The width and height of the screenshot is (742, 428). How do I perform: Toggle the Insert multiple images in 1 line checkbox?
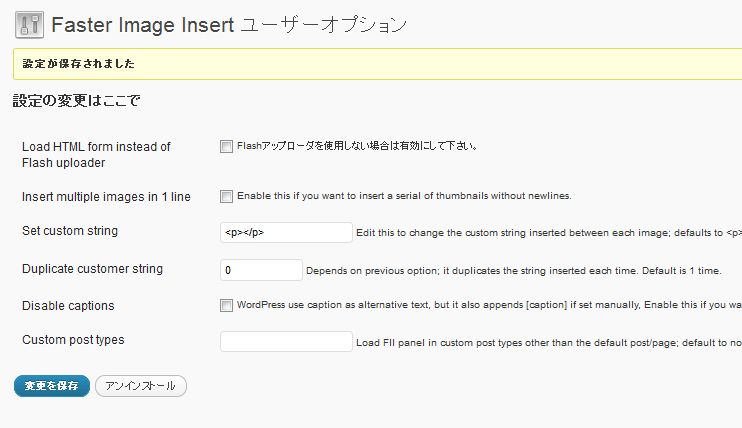pos(226,196)
